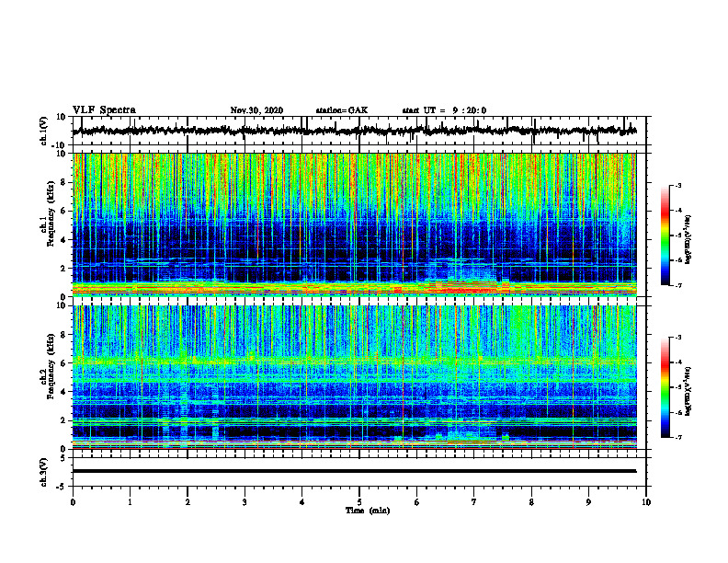This screenshot has width=728, height=563.
Task: Click time axis tick label "2"
Action: click(x=188, y=502)
